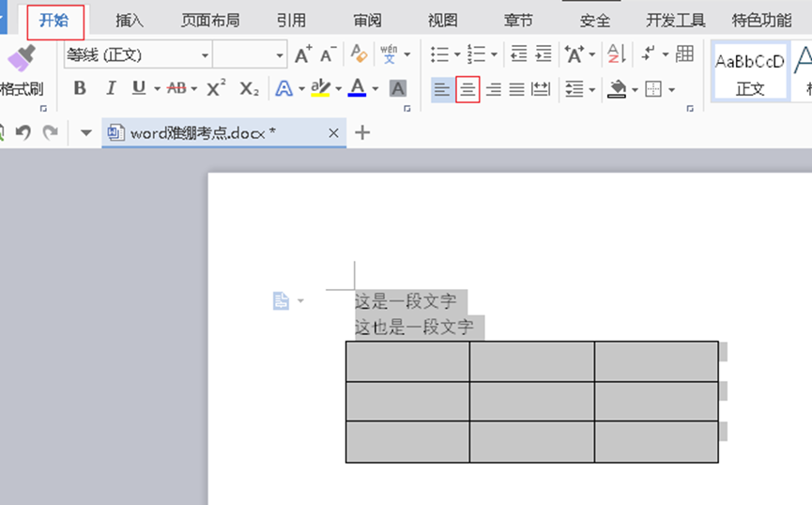812x505 pixels.
Task: Click the Format Painter (格式刷) brush icon
Action: pos(21,61)
